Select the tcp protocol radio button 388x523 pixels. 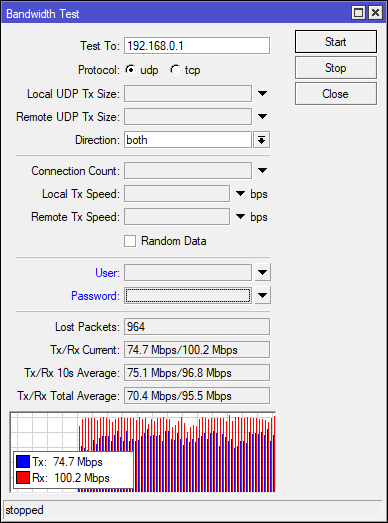pos(175,70)
